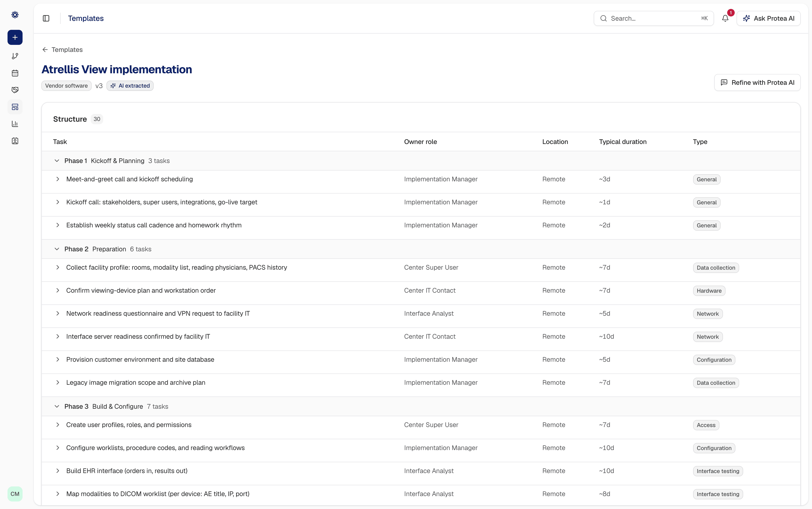Click the blue plus create button
The height and width of the screenshot is (509, 812).
[x=15, y=37]
